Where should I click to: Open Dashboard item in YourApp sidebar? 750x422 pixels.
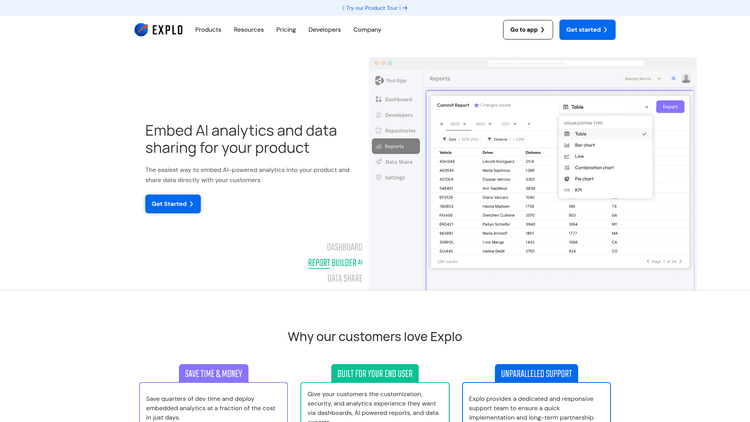pyautogui.click(x=396, y=99)
